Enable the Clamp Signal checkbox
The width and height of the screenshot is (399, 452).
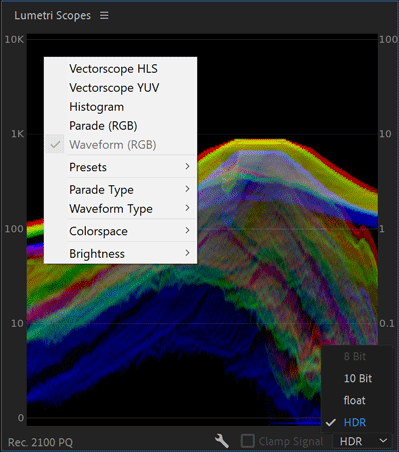coord(247,441)
